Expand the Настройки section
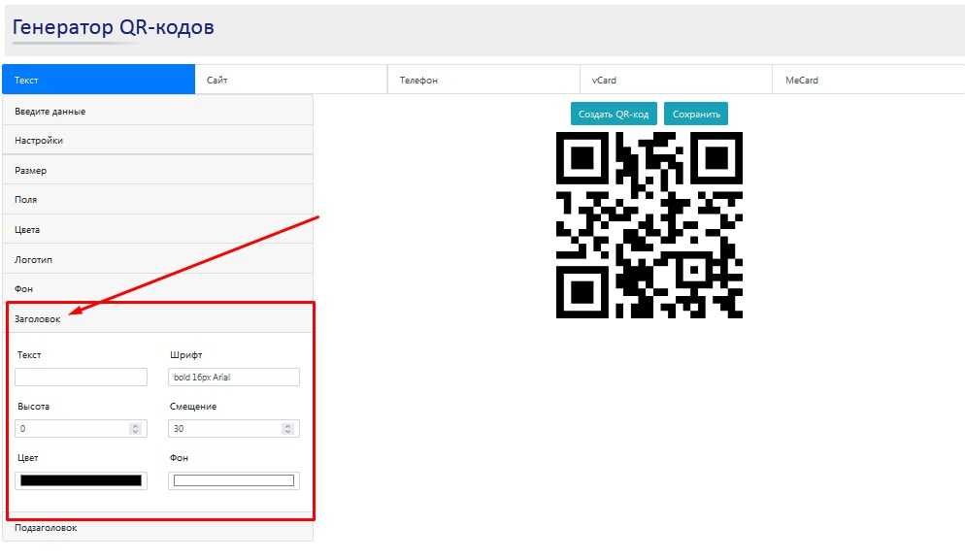The image size is (965, 560). (x=157, y=141)
